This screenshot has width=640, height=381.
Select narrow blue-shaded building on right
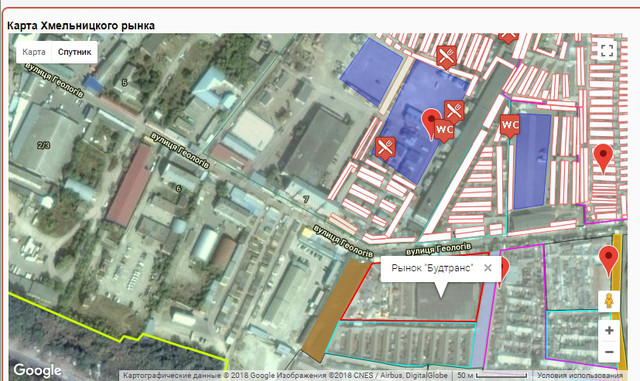tap(531, 161)
